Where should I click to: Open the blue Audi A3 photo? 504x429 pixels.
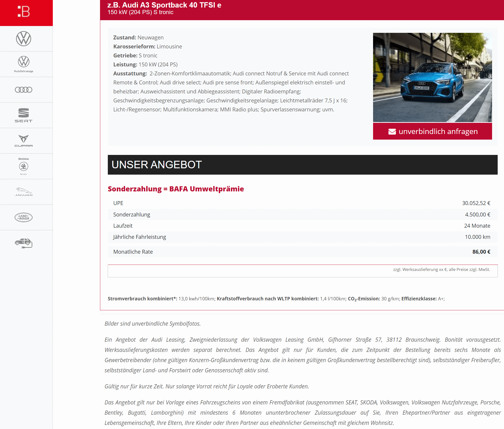432,77
